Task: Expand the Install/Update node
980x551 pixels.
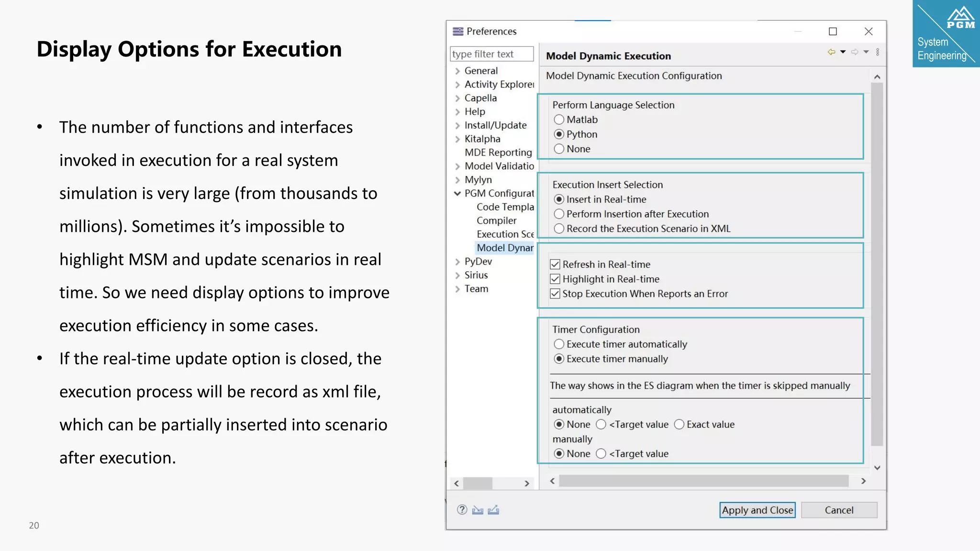Action: click(457, 125)
